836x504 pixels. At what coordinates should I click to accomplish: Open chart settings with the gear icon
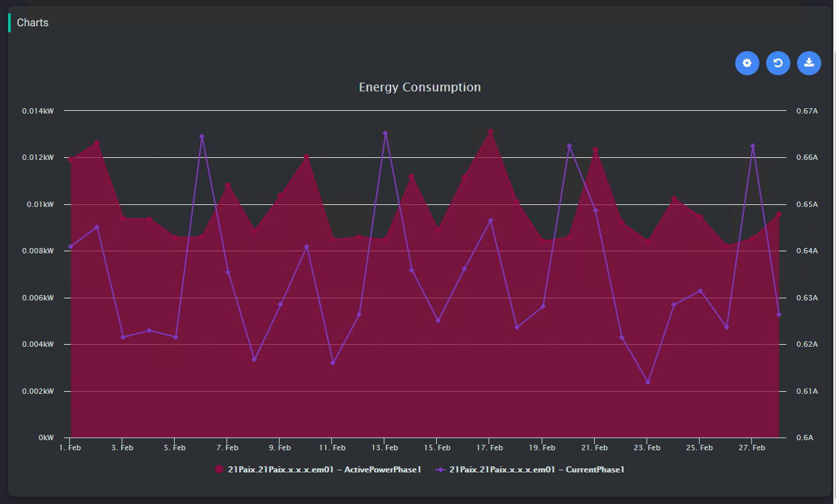point(747,63)
